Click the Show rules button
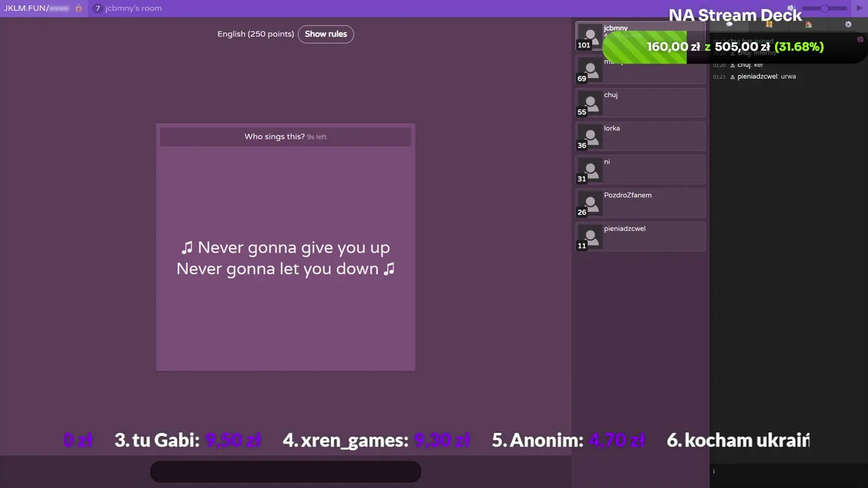The width and height of the screenshot is (868, 488). 325,34
